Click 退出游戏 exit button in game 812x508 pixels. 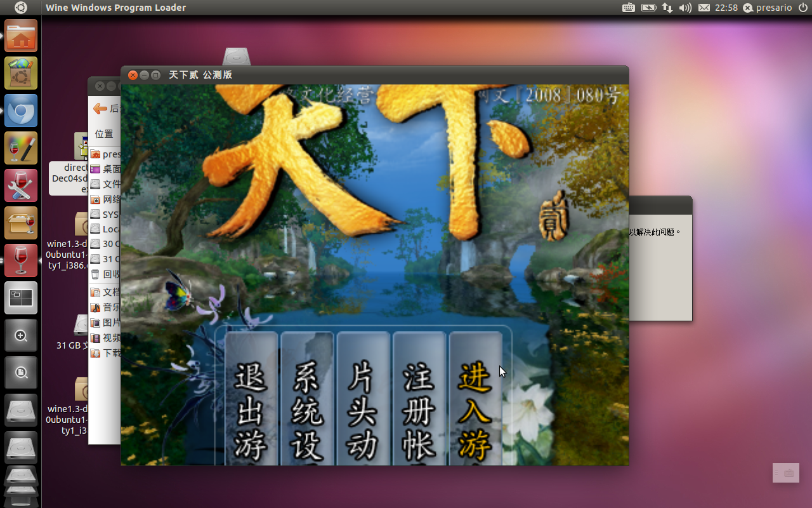251,399
